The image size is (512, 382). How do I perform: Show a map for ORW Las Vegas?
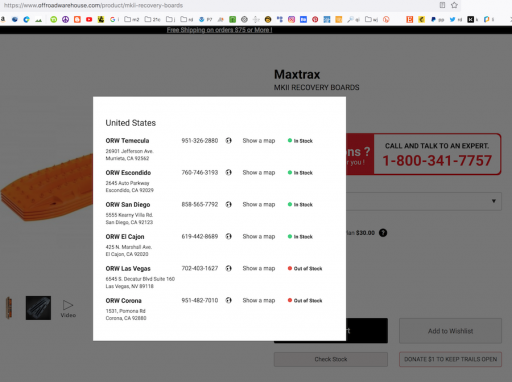coord(259,269)
